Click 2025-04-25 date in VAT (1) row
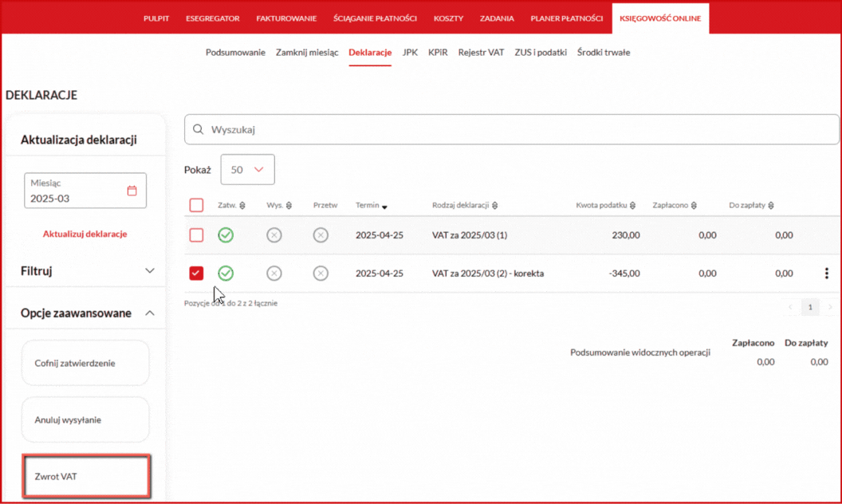842x504 pixels. [x=379, y=235]
